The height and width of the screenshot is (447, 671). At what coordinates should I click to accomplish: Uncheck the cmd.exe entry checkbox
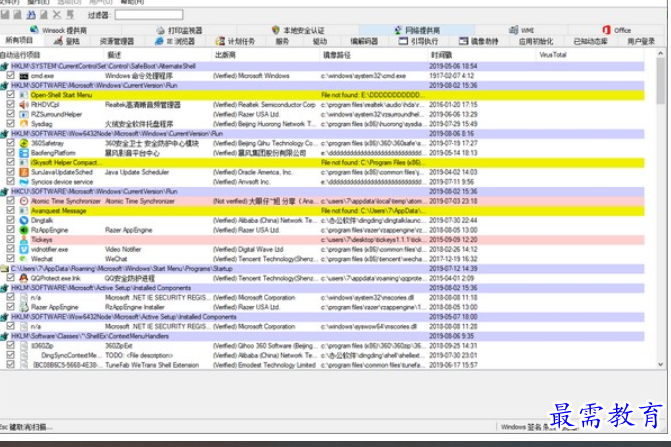coord(11,75)
